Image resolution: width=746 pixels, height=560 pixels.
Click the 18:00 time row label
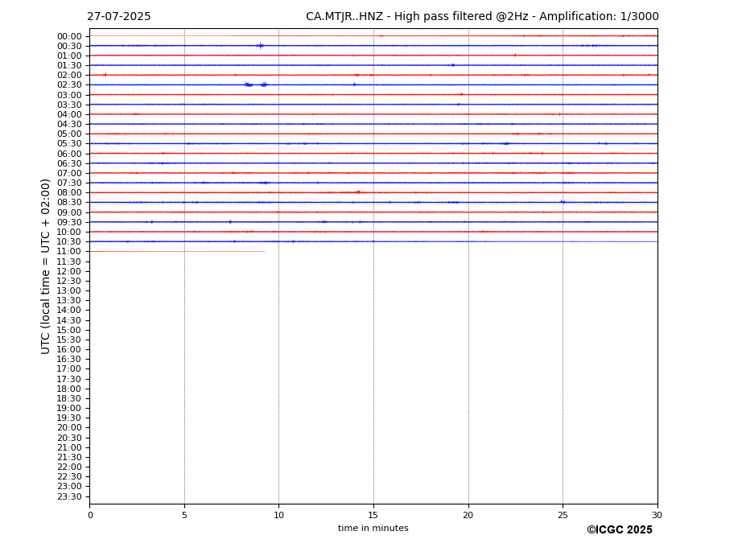(x=69, y=389)
